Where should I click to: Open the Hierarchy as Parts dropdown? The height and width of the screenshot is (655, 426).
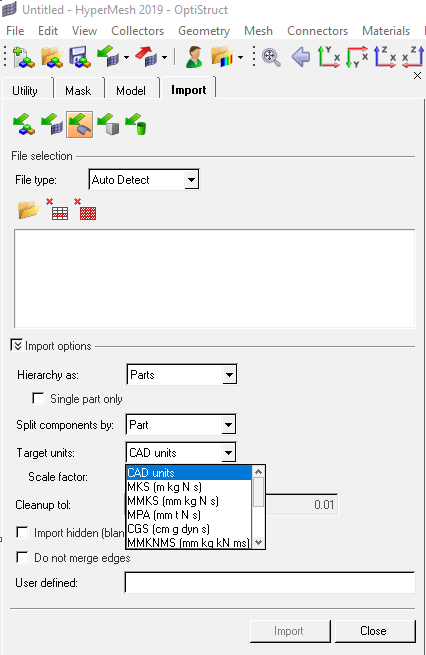(182, 374)
